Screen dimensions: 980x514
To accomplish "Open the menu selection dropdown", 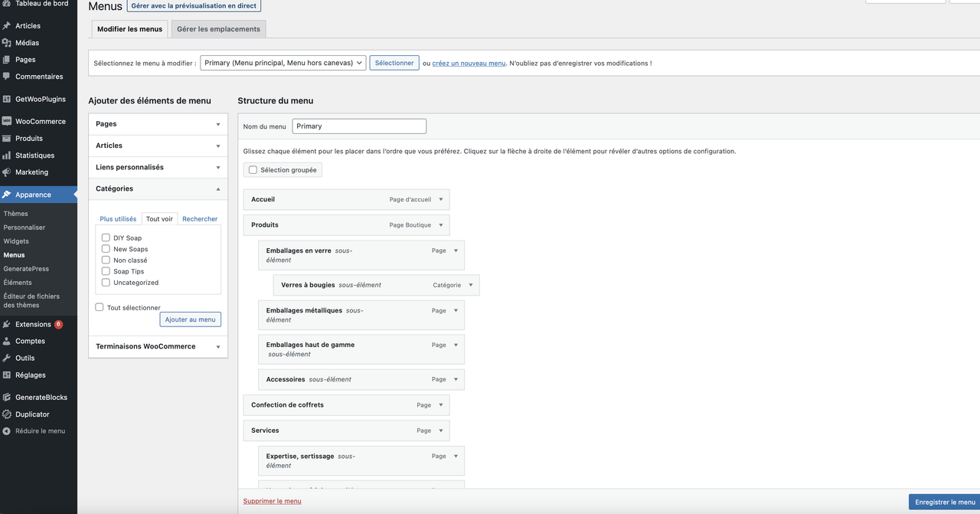I will pyautogui.click(x=283, y=63).
